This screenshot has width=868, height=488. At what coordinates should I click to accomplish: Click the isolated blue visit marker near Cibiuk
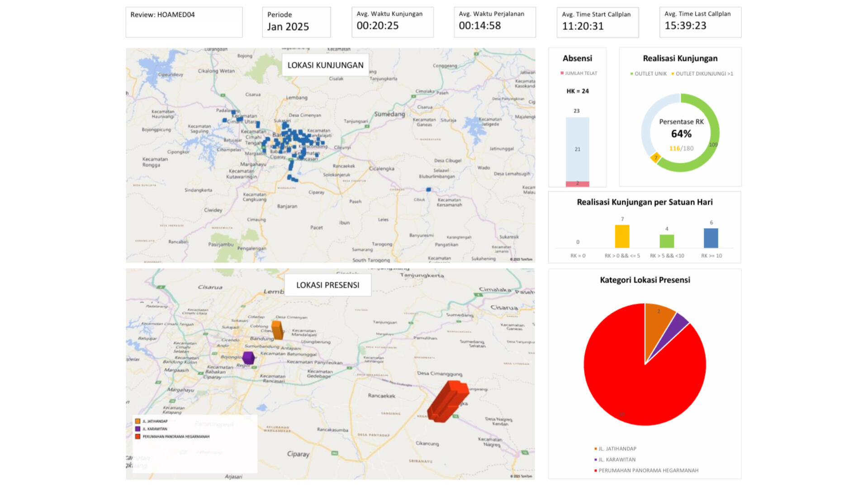pyautogui.click(x=428, y=190)
